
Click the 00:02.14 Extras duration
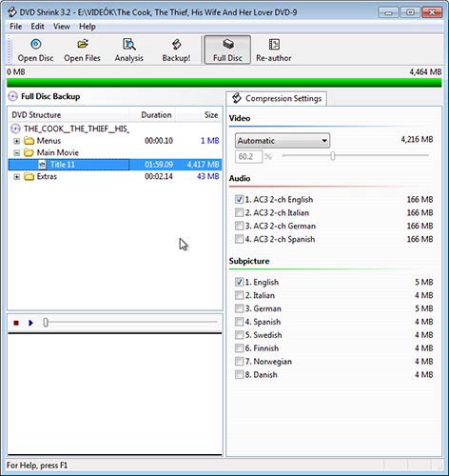(159, 176)
